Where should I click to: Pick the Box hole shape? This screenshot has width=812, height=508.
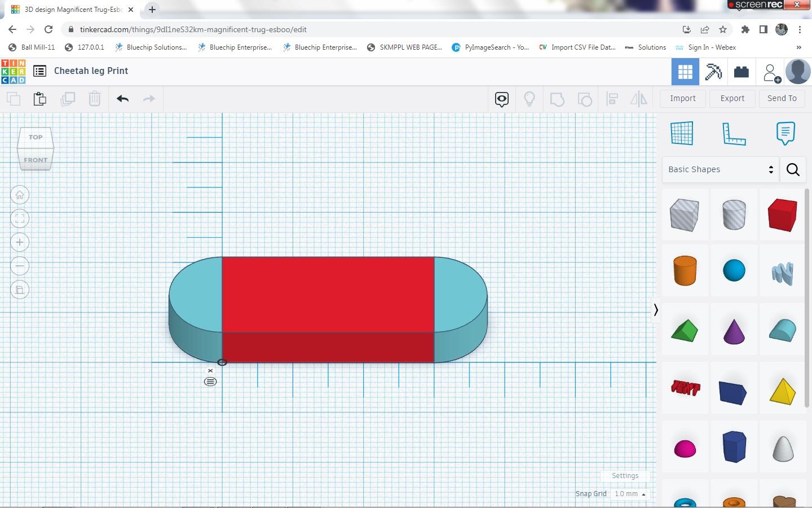pyautogui.click(x=685, y=214)
